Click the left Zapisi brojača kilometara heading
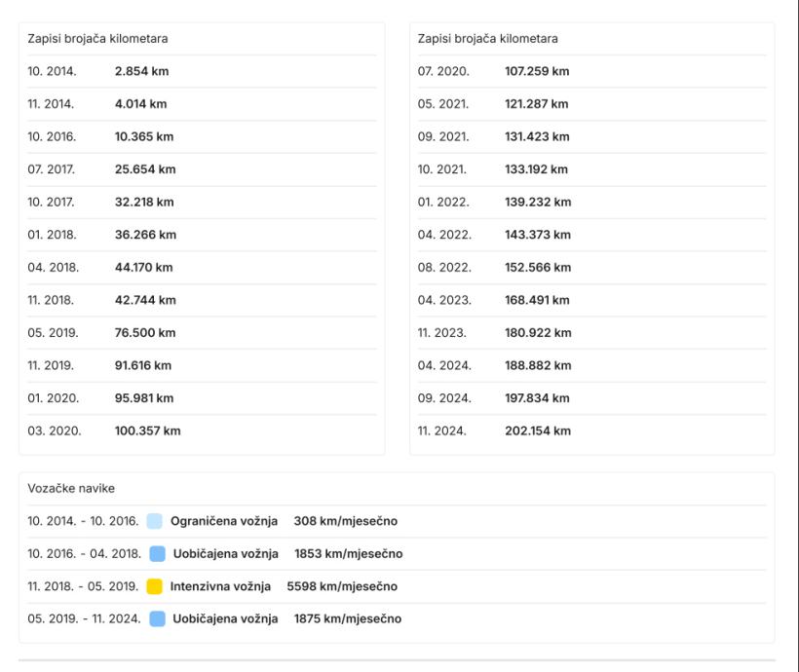This screenshot has height=672, width=799. point(97,39)
